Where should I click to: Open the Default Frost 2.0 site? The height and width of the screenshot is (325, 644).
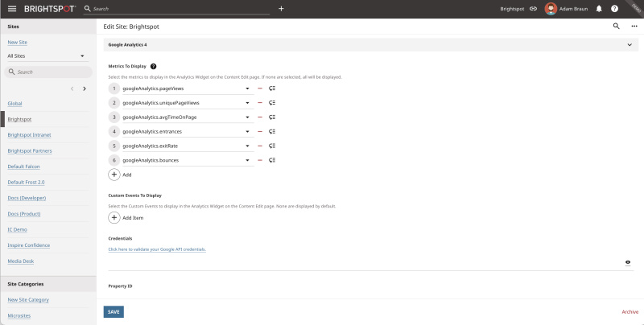pyautogui.click(x=26, y=182)
